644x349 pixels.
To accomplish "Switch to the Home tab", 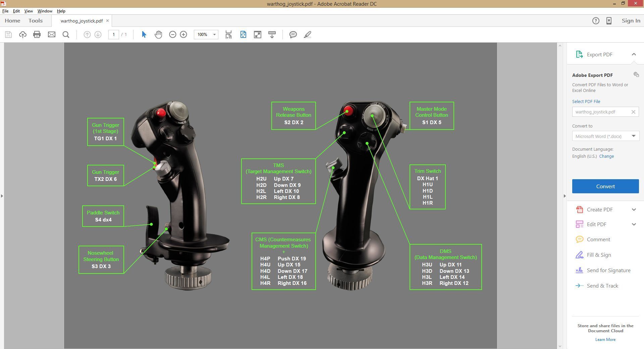I will tap(12, 20).
